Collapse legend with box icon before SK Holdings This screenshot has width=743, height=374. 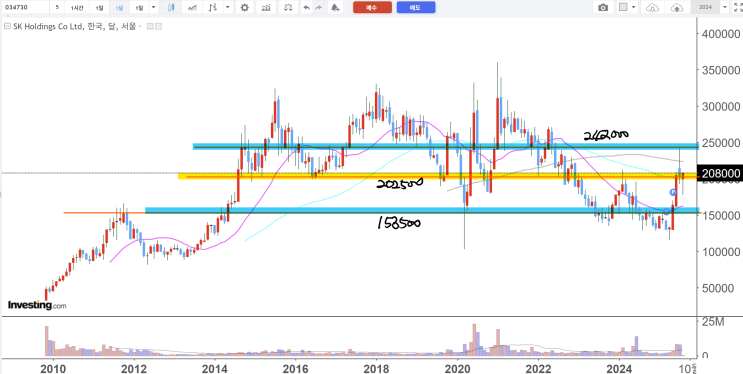pyautogui.click(x=7, y=27)
